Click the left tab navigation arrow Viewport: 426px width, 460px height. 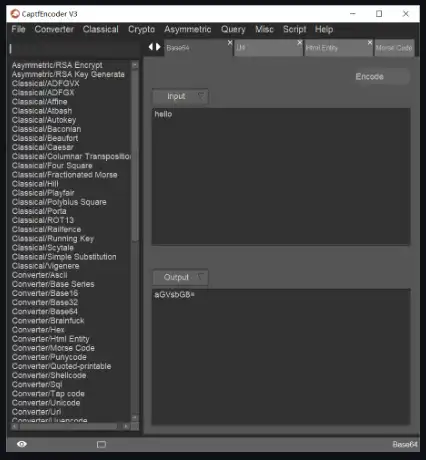pyautogui.click(x=151, y=47)
